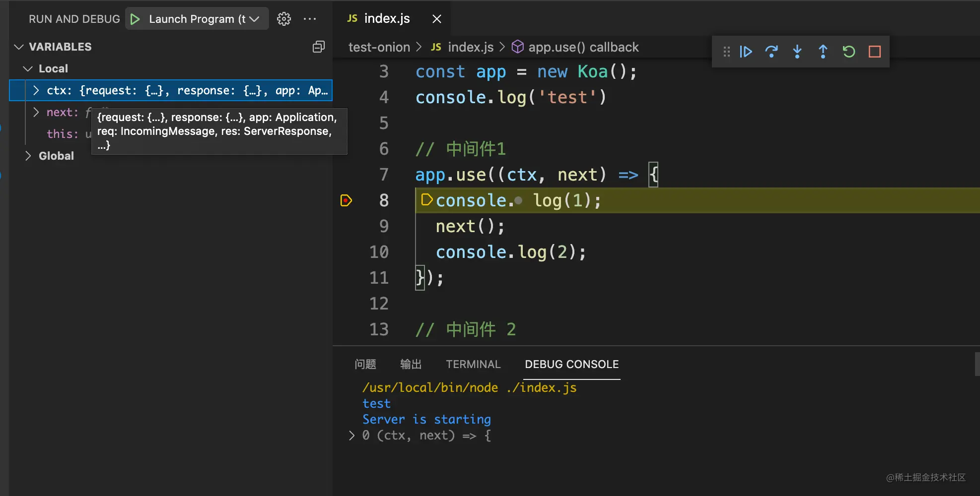Start debugging with the green play icon
The height and width of the screenshot is (496, 980).
point(135,19)
